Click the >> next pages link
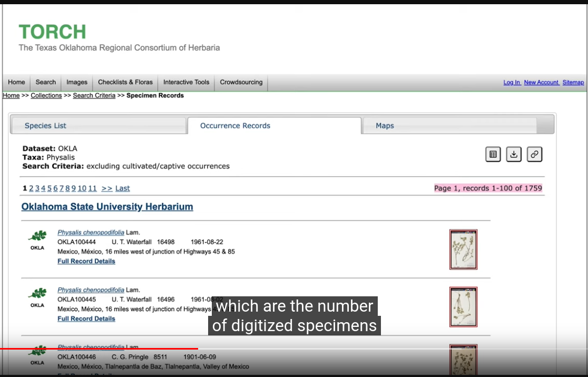 pyautogui.click(x=107, y=188)
